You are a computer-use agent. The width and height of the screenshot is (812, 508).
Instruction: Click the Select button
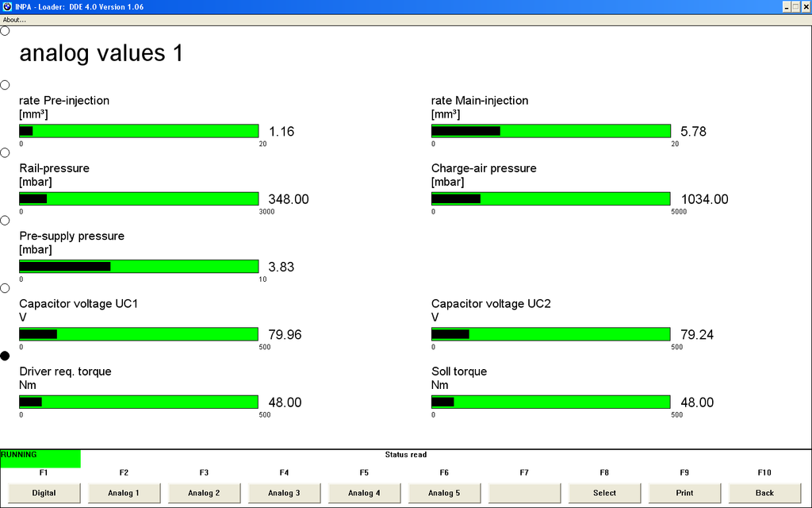coord(604,493)
